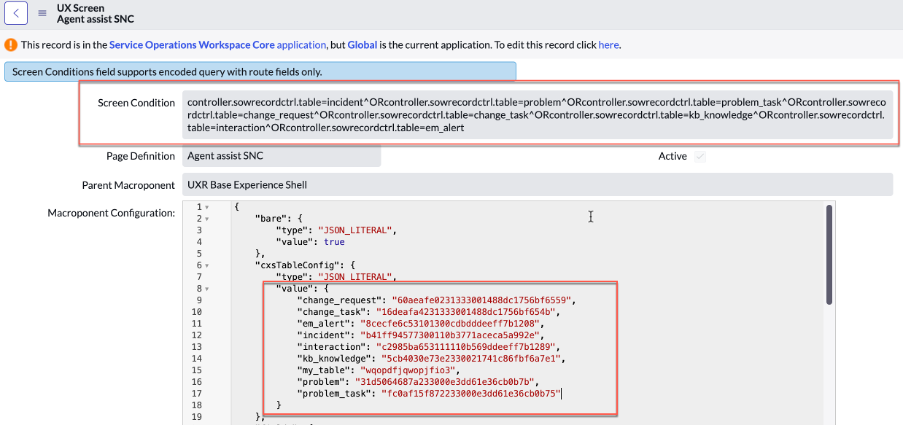This screenshot has height=426, width=904.
Task: Collapse the "bare" fold arrow on line 2
Action: (207, 218)
